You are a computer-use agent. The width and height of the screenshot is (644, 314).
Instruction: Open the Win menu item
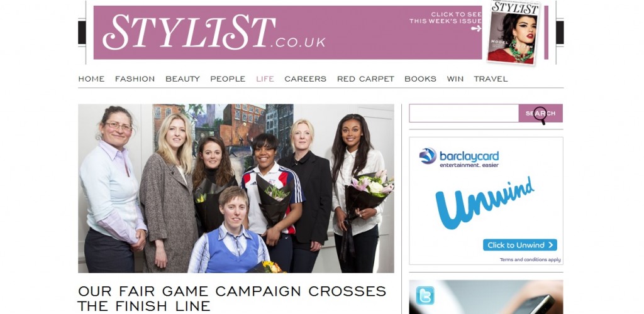click(455, 78)
